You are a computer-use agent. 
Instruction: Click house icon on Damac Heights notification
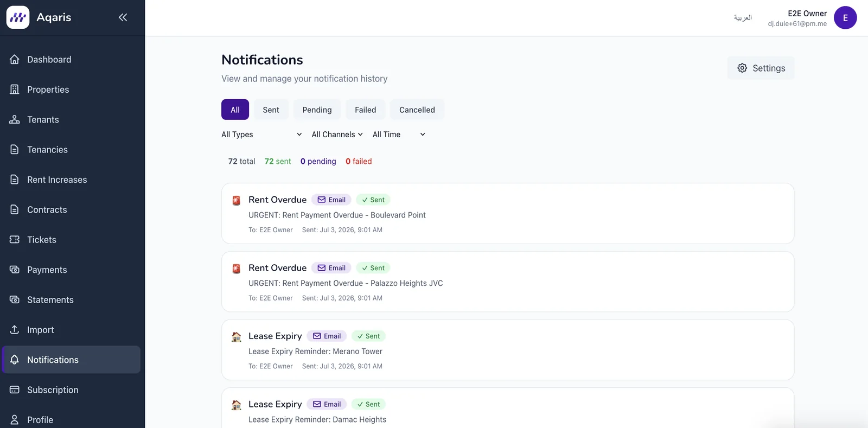[x=237, y=405]
